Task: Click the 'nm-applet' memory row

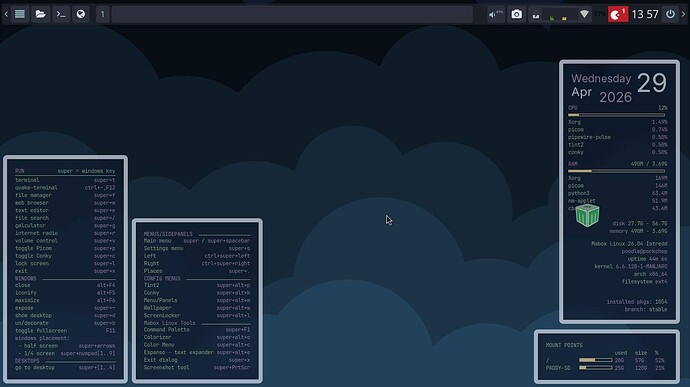Action: coord(617,200)
